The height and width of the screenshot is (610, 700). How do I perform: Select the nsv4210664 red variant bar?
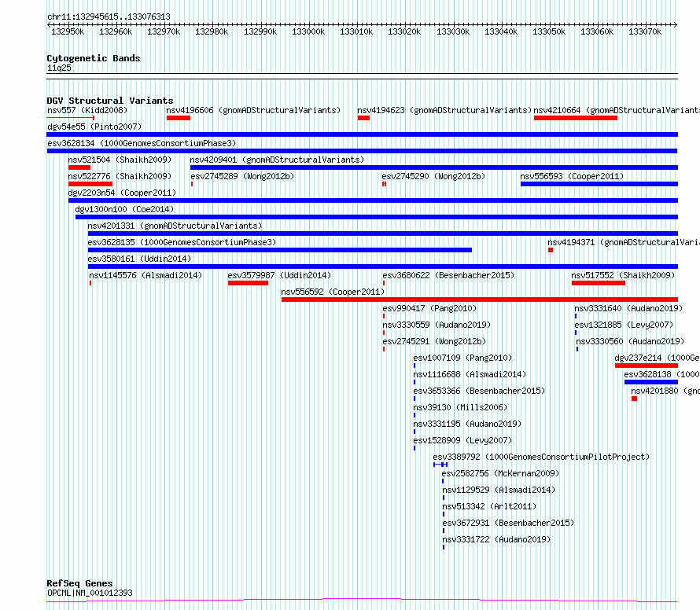coord(576,118)
